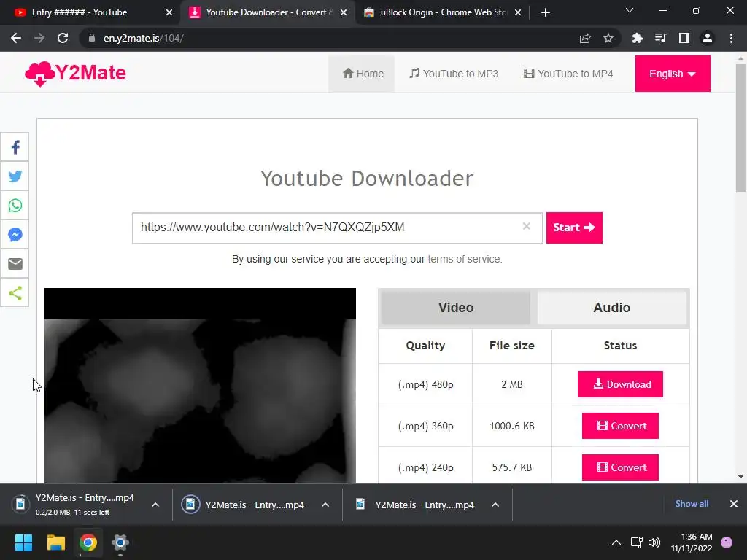The width and height of the screenshot is (747, 560).
Task: Open English language dropdown
Action: (673, 74)
